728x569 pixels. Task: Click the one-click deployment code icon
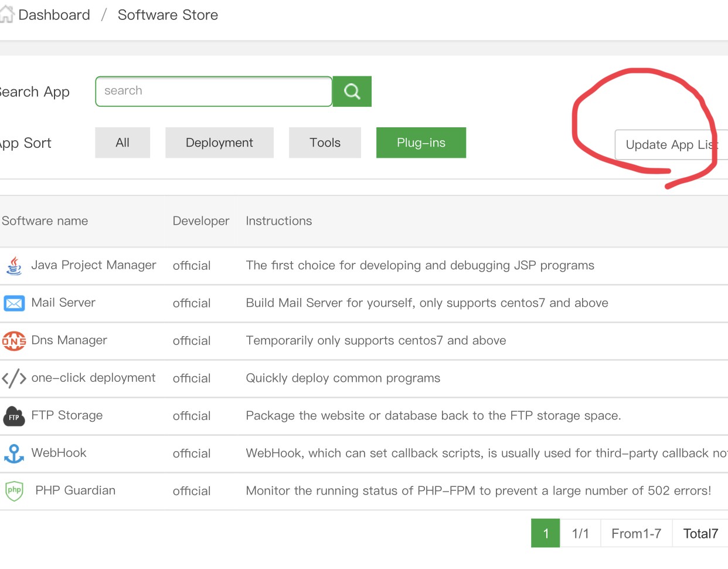(x=14, y=378)
